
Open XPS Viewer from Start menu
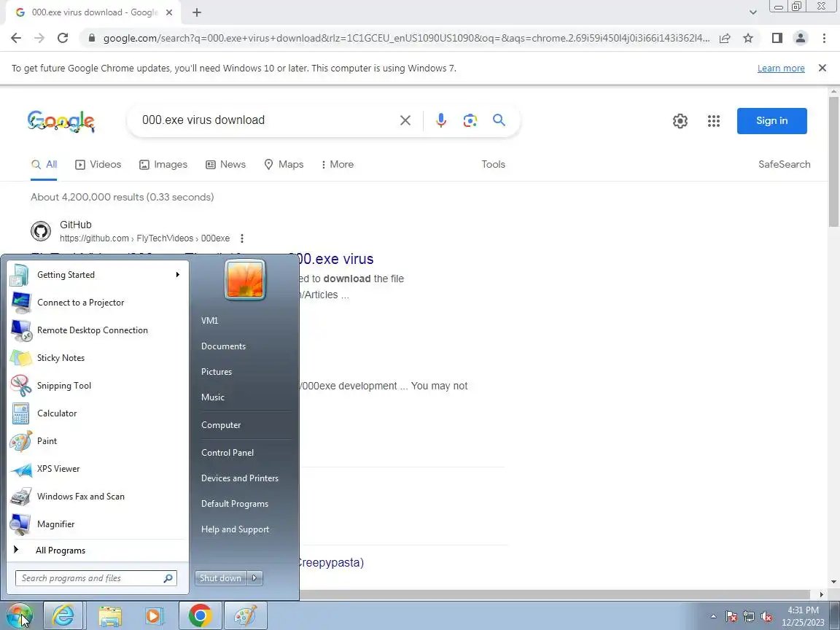coord(98,469)
